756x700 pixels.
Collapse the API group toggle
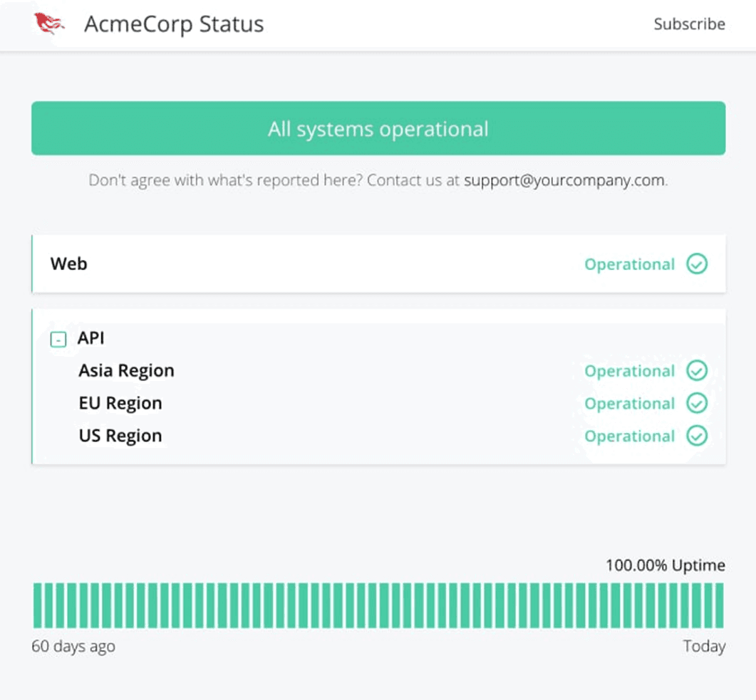58,340
